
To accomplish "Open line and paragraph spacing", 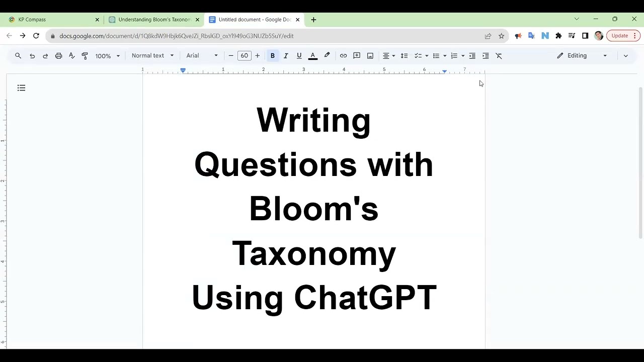I will (404, 56).
